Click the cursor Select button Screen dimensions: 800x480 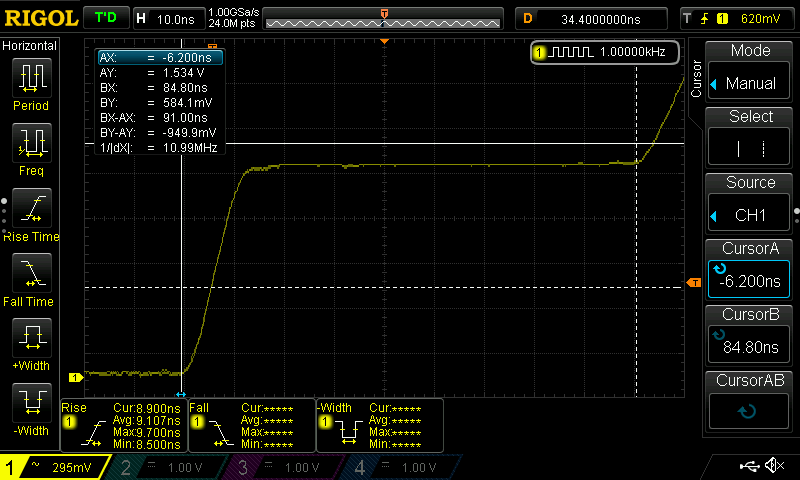click(x=749, y=148)
